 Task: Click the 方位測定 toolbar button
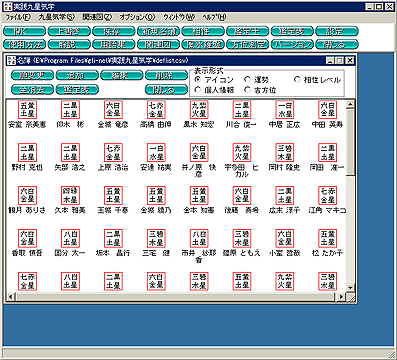(x=247, y=44)
